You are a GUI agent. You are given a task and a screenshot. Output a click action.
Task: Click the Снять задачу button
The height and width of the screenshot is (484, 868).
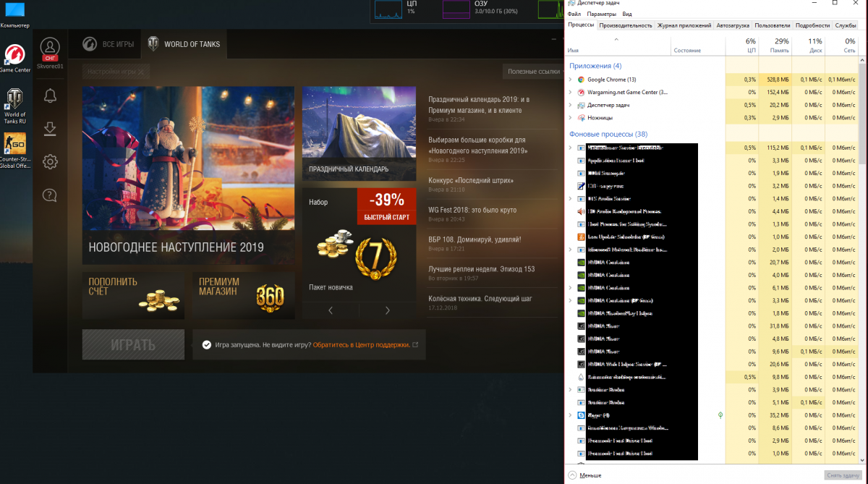coord(843,475)
